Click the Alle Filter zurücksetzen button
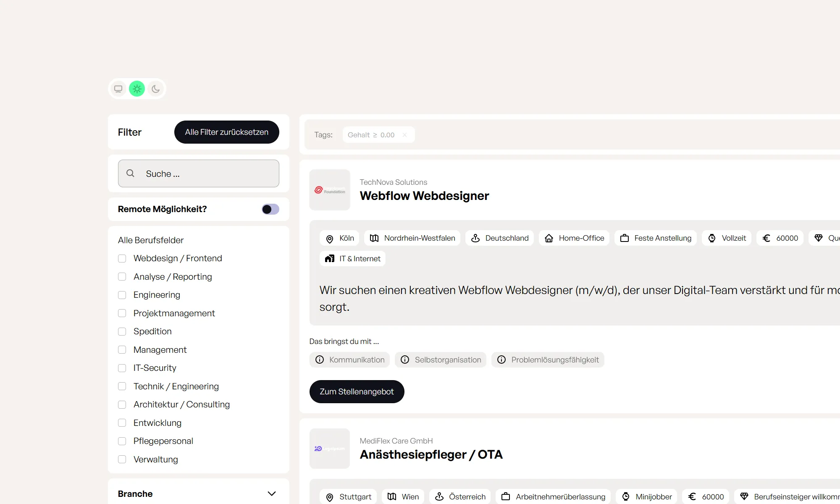 226,132
